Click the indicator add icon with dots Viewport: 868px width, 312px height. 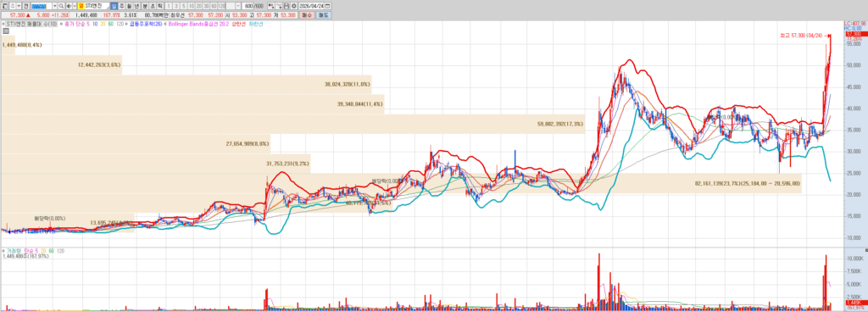coord(271,6)
